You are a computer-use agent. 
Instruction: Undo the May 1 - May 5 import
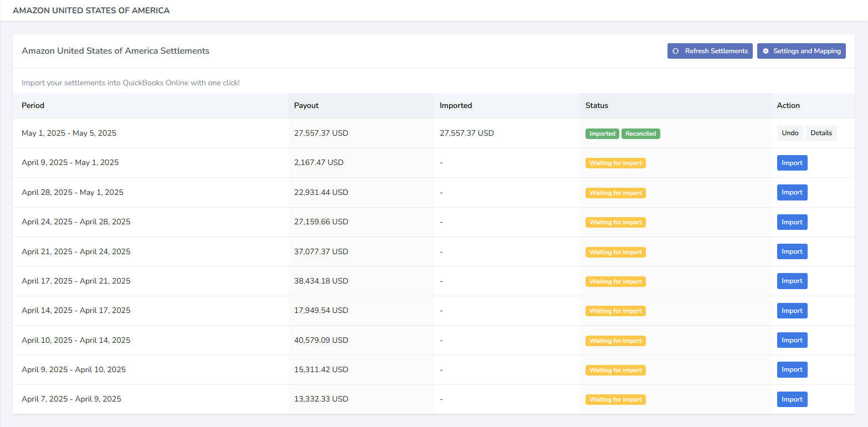(x=790, y=133)
